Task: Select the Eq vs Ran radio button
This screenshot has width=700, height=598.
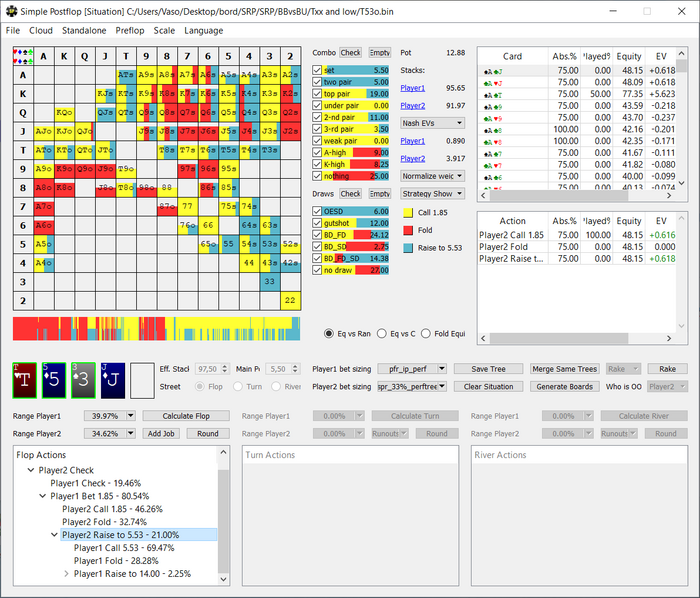Action: [329, 334]
